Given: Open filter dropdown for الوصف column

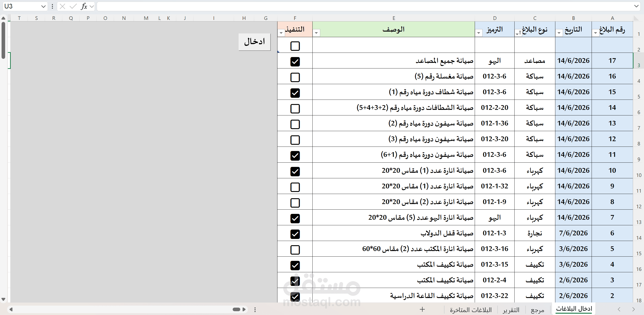Looking at the screenshot, I should pyautogui.click(x=316, y=33).
